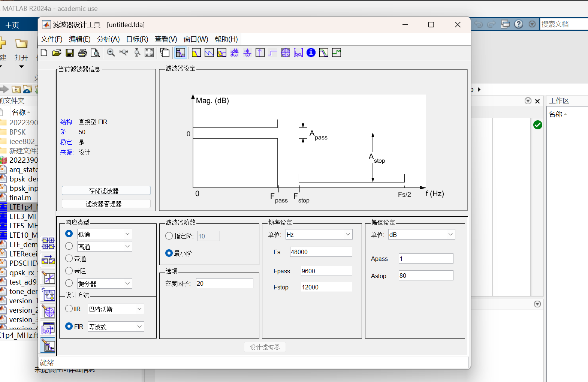This screenshot has height=382, width=588.
Task: Select the Zoom X-axis tool
Action: click(124, 53)
